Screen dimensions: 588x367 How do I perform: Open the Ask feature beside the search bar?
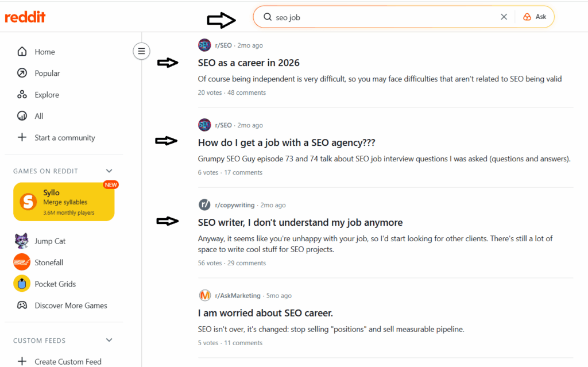click(535, 17)
